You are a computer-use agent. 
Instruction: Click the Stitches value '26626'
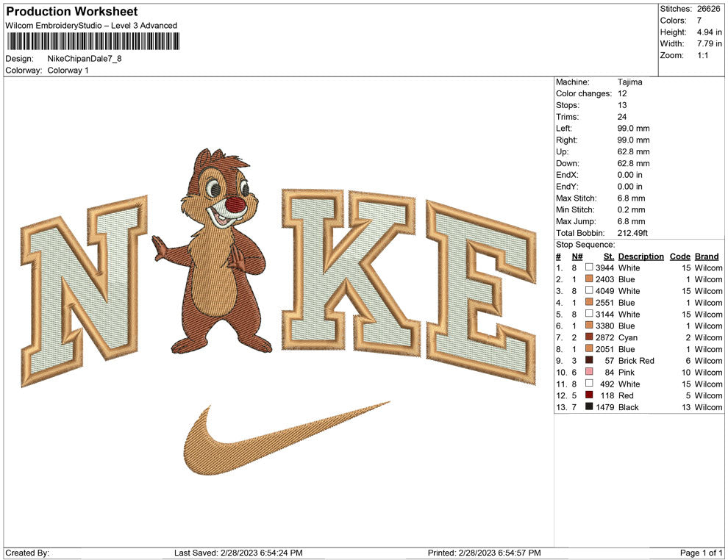coord(708,9)
